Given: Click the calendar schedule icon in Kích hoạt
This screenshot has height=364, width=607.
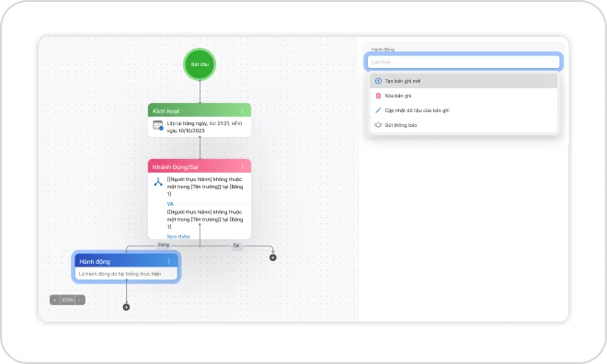Looking at the screenshot, I should click(x=158, y=125).
